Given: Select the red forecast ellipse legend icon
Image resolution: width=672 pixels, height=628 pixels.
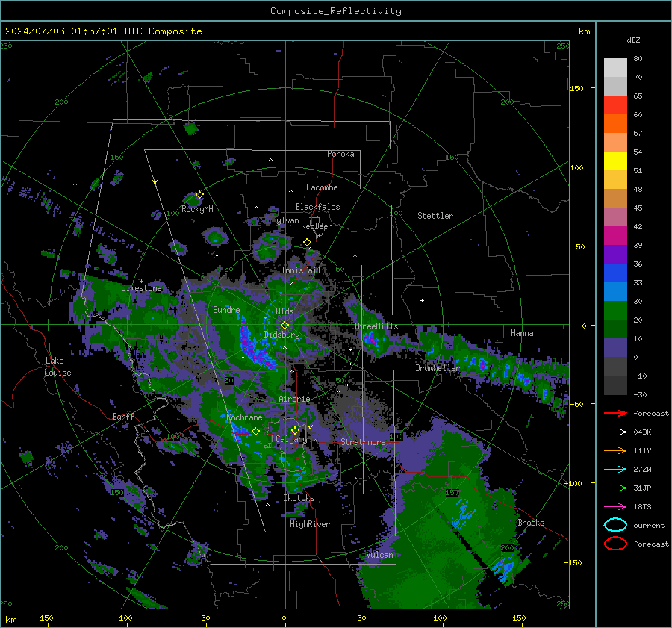Looking at the screenshot, I should [615, 544].
